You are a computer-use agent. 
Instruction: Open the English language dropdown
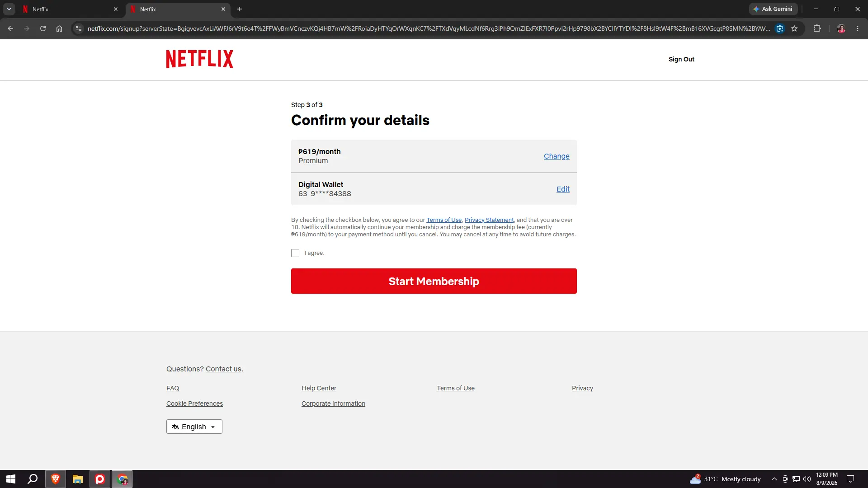(194, 427)
